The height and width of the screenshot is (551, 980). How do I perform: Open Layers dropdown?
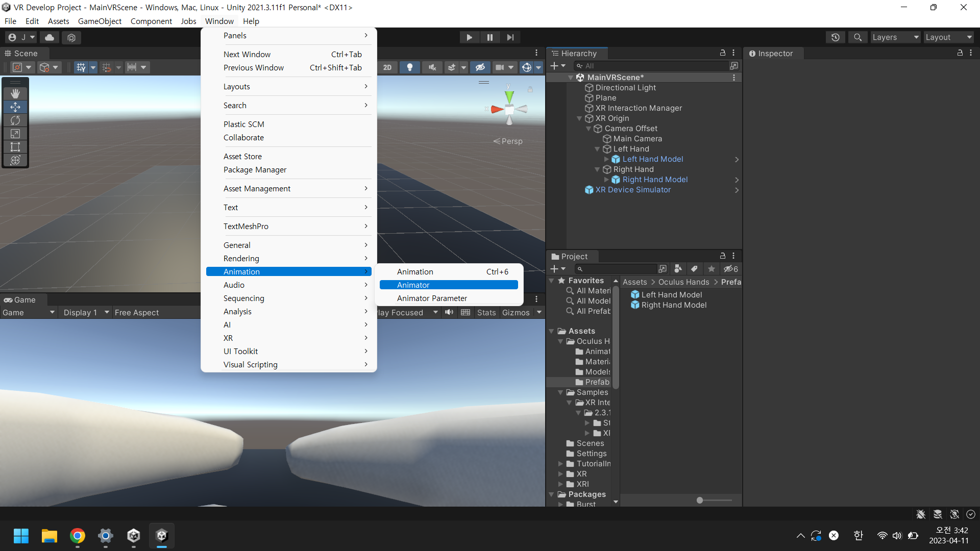[895, 37]
